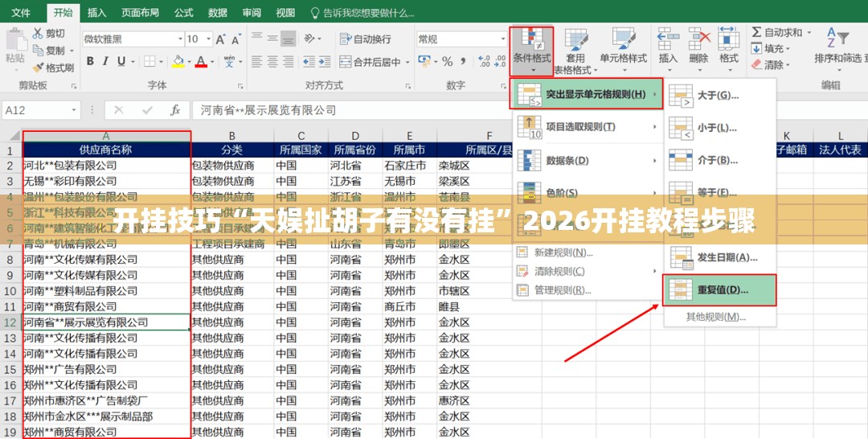Image resolution: width=868 pixels, height=439 pixels.
Task: Open the Data Bars (数据条) submenu
Action: [586, 160]
